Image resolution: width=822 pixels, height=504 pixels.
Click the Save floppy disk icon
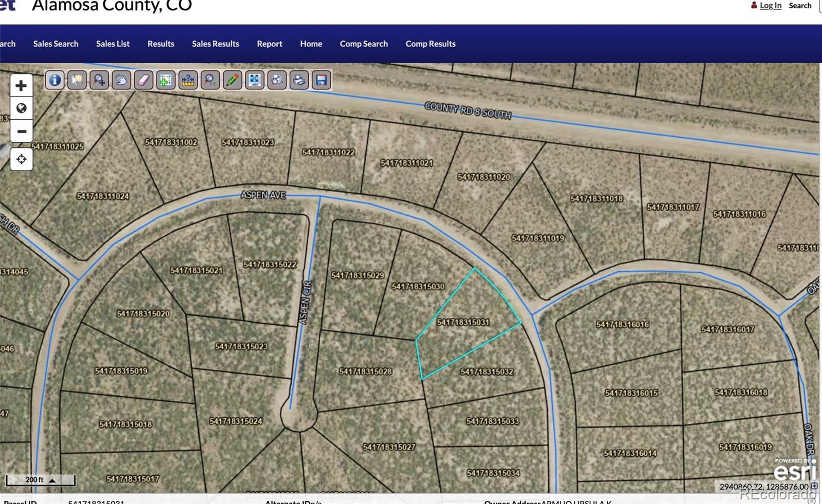coord(321,80)
